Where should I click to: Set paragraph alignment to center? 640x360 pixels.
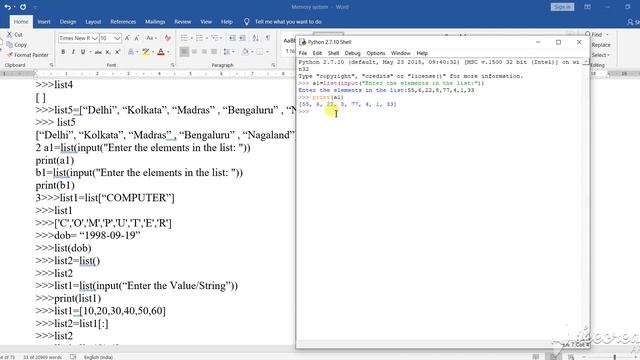(194, 52)
